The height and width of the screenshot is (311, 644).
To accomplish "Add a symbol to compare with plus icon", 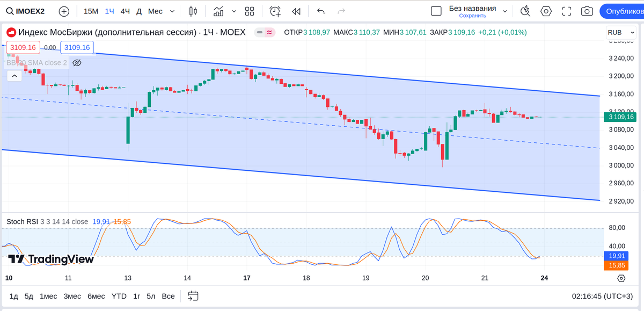I will (64, 11).
